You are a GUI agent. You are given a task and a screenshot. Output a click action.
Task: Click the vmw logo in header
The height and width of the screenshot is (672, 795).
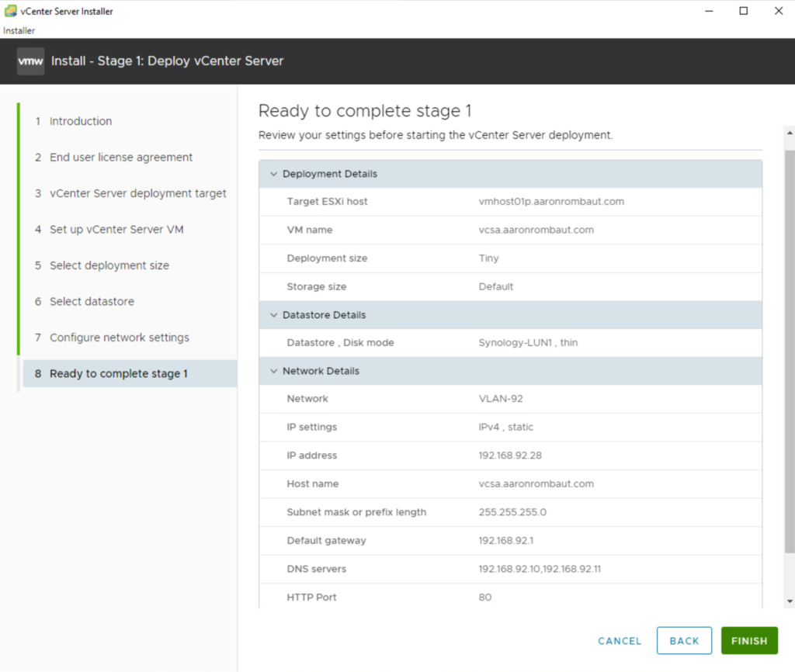coord(30,61)
